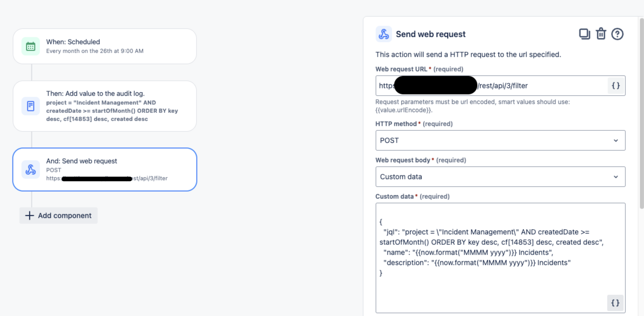This screenshot has height=316, width=644.
Task: Click the plus sign on Add component
Action: (x=29, y=216)
